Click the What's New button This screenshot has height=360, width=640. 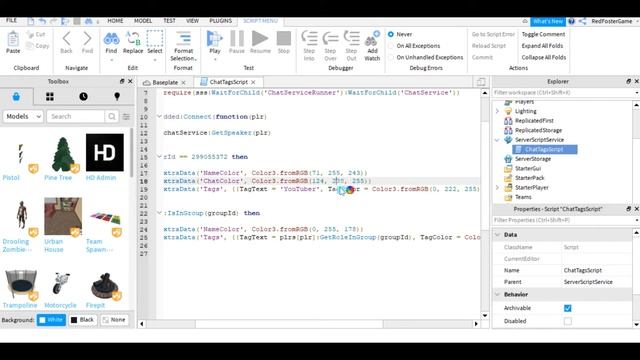[x=548, y=21]
